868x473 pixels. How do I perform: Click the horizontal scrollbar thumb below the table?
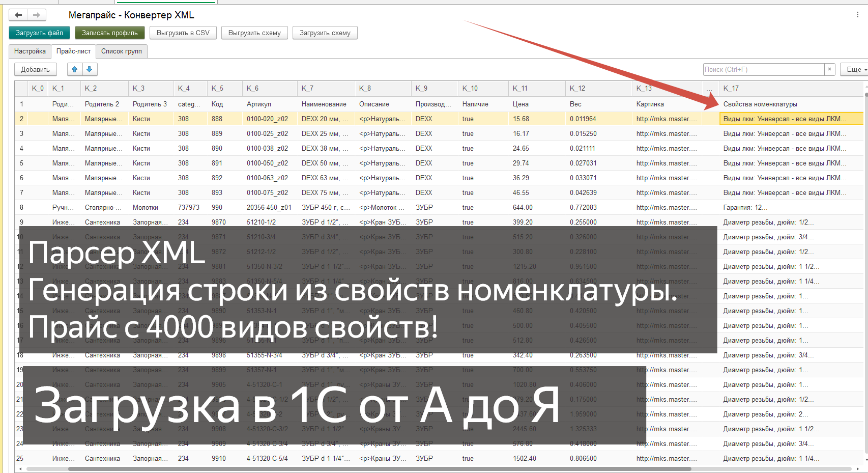(379, 469)
